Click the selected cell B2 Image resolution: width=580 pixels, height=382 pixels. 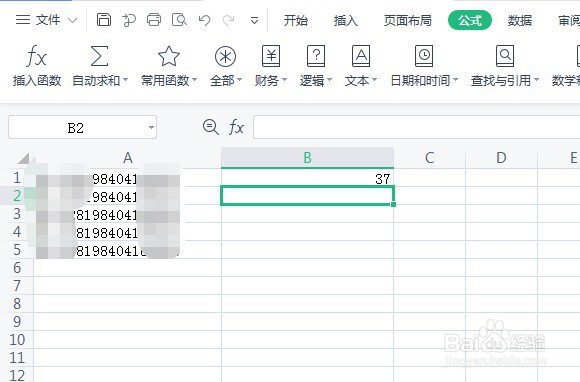[307, 196]
